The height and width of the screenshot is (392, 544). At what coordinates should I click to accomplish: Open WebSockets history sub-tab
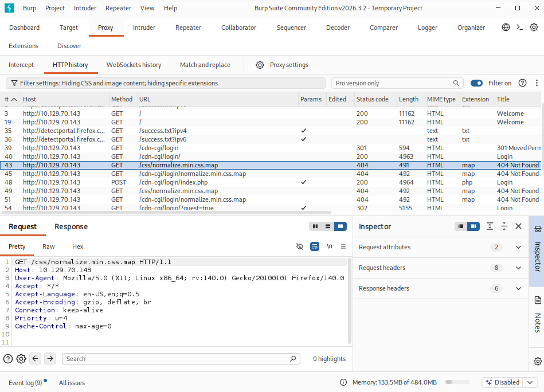point(134,65)
